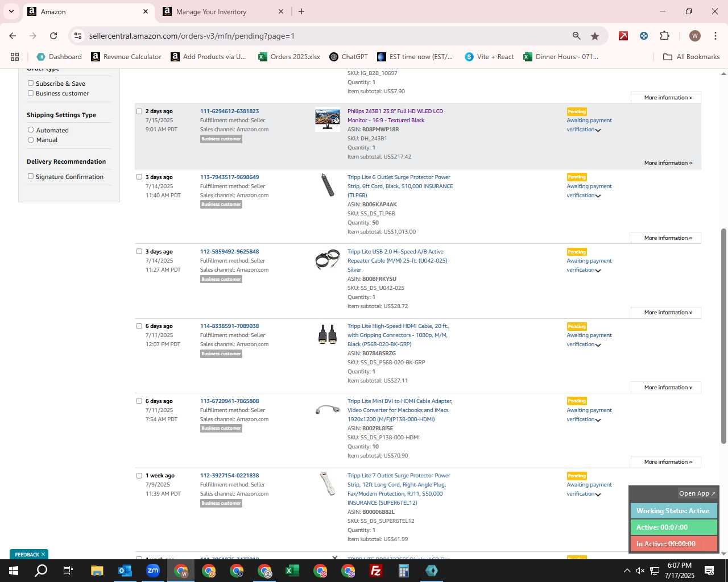This screenshot has height=582, width=728.
Task: Open FileZilla from taskbar
Action: 376,571
